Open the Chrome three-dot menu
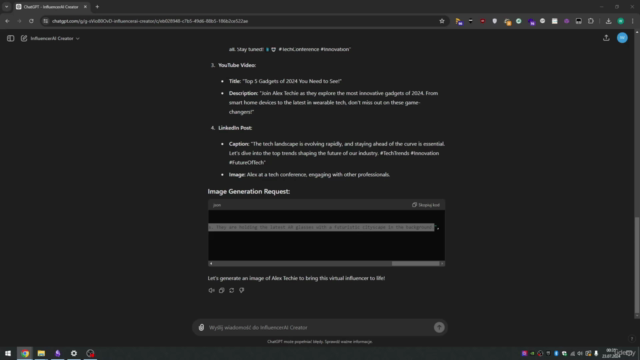 [632, 21]
